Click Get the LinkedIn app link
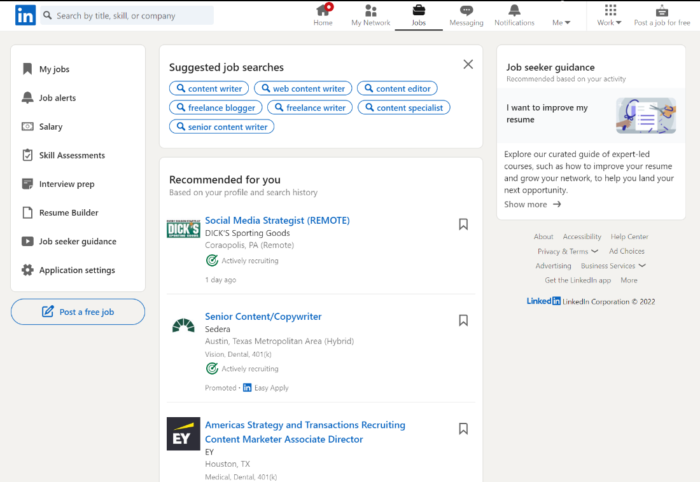This screenshot has width=700, height=482. pos(578,280)
